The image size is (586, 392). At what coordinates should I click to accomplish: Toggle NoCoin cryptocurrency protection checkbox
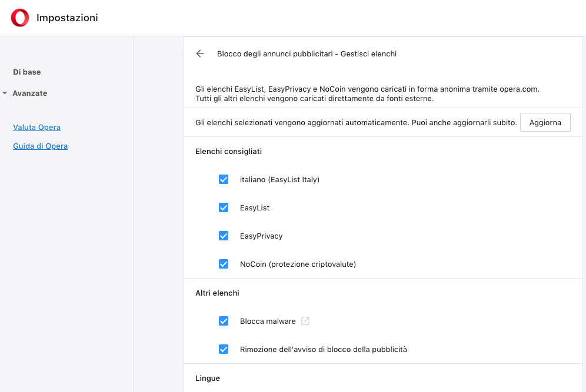(x=224, y=264)
